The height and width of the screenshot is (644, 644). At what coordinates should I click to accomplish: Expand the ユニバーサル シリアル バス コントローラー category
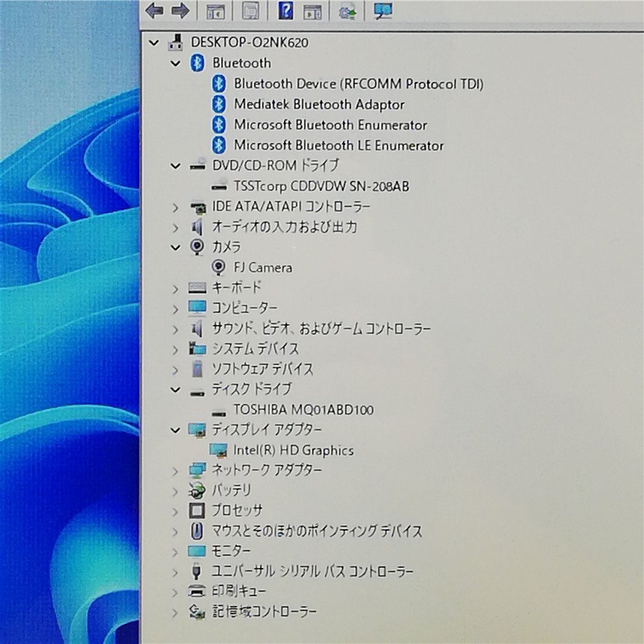175,572
